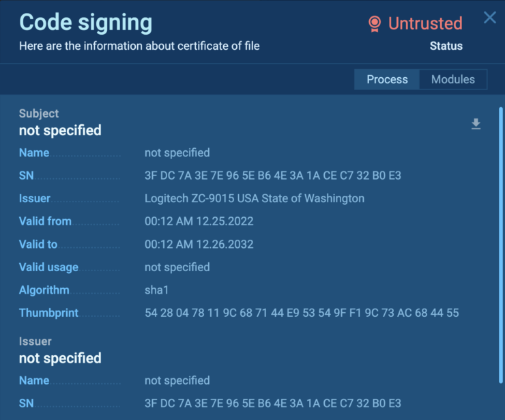
Task: Click the Thumbprint field label
Action: 48,313
